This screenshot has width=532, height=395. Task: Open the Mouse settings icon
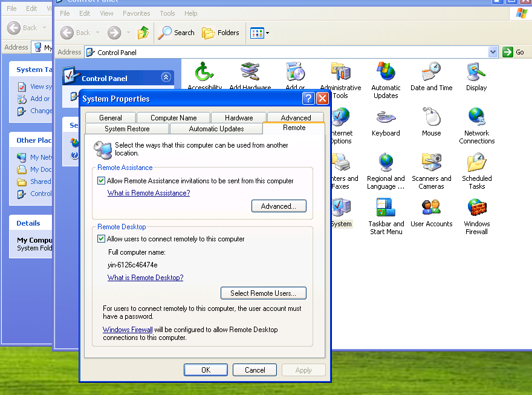click(x=431, y=118)
